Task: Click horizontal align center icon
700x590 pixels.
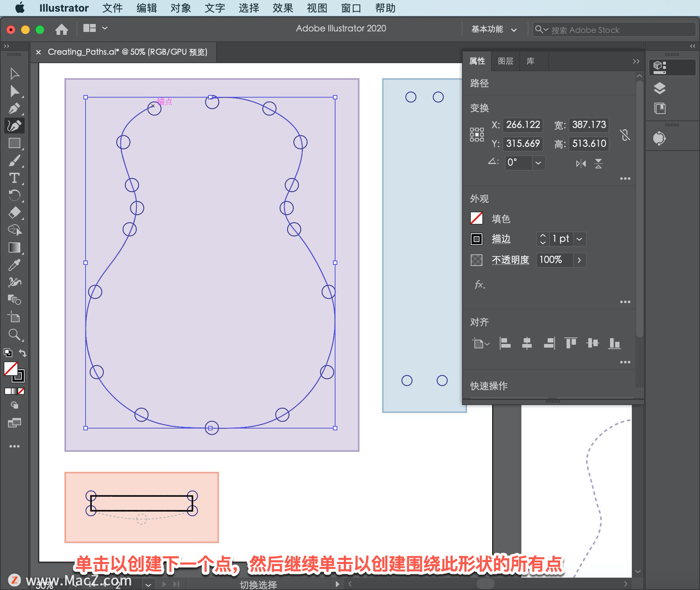Action: click(527, 343)
